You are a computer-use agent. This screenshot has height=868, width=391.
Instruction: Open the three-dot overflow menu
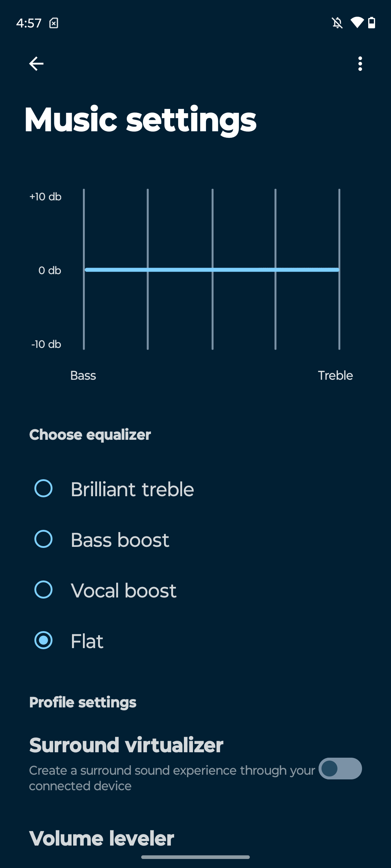click(360, 64)
